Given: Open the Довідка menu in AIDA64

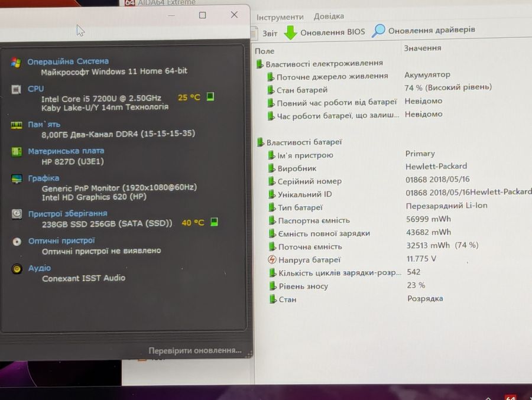Looking at the screenshot, I should coord(329,16).
